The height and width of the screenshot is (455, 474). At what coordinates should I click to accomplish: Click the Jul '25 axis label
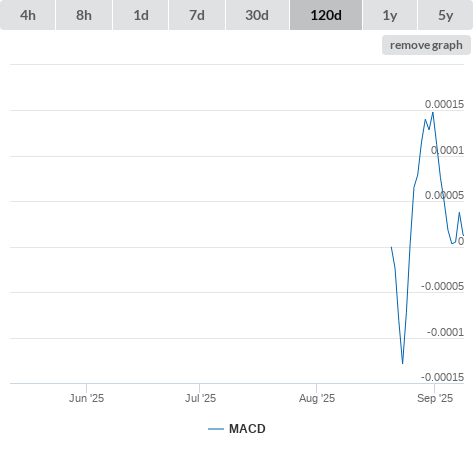[200, 398]
